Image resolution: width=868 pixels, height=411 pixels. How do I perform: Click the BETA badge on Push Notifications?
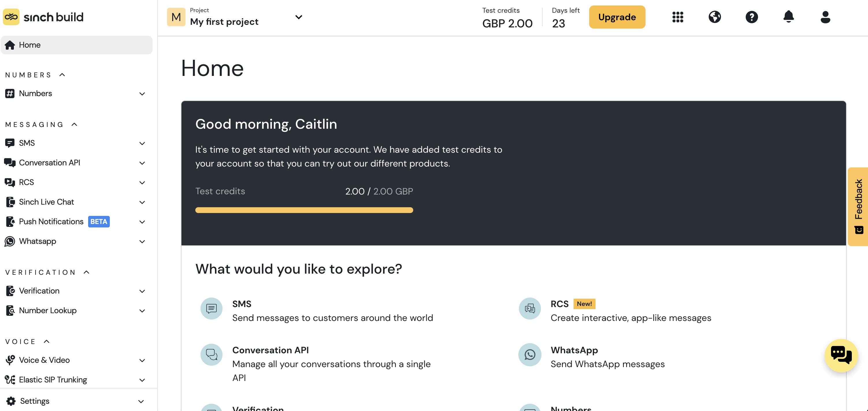click(x=99, y=221)
